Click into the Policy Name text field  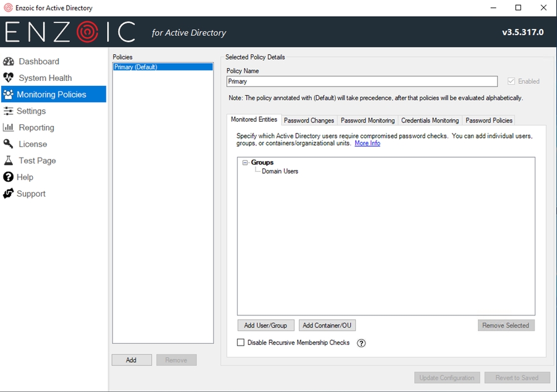(x=361, y=82)
